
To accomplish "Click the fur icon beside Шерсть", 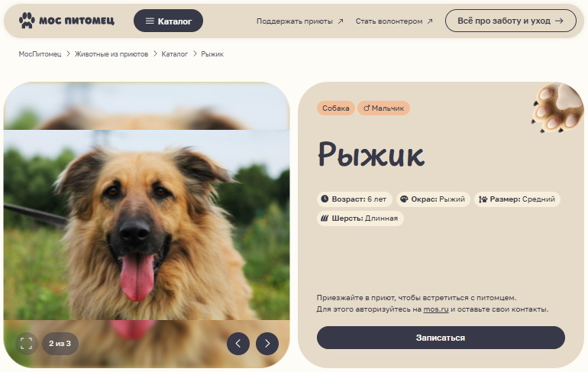I will (x=325, y=218).
